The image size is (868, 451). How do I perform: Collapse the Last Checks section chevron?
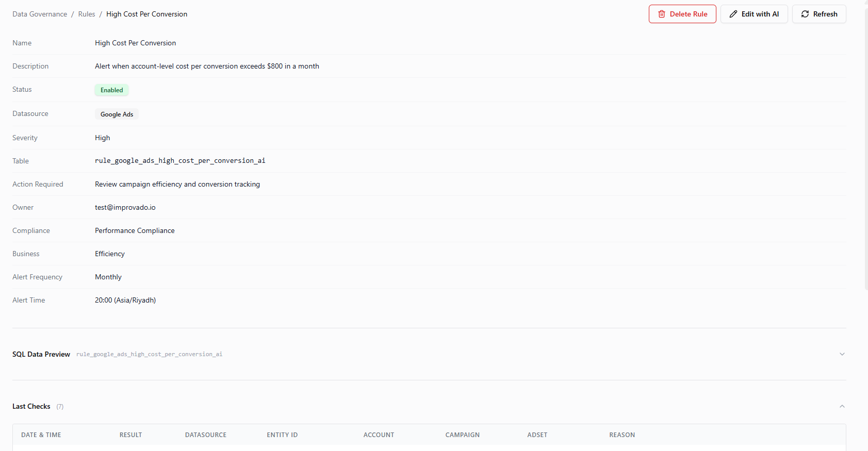coord(842,406)
